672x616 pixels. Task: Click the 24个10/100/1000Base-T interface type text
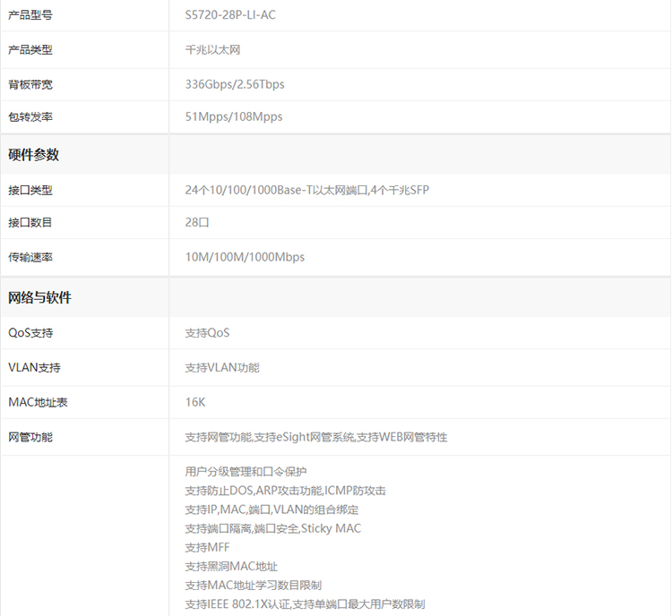click(306, 190)
